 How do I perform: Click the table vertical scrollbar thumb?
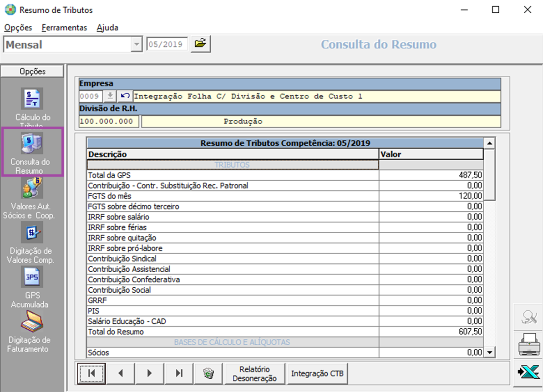(x=490, y=174)
